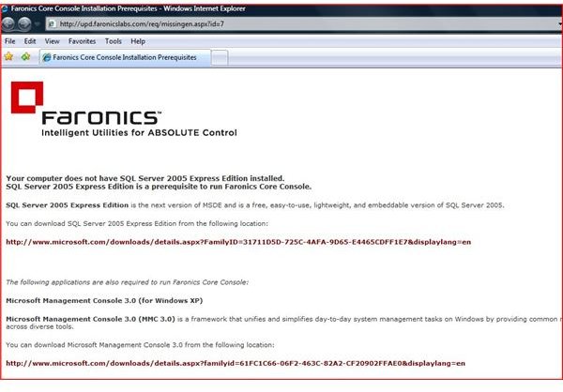563x392 pixels.
Task: Click the heading 'Microsoft Management Console 3.0 (for Windows XP)'
Action: coord(104,300)
